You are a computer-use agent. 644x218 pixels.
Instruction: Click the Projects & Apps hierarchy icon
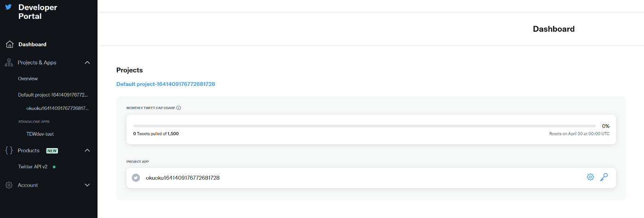[9, 63]
